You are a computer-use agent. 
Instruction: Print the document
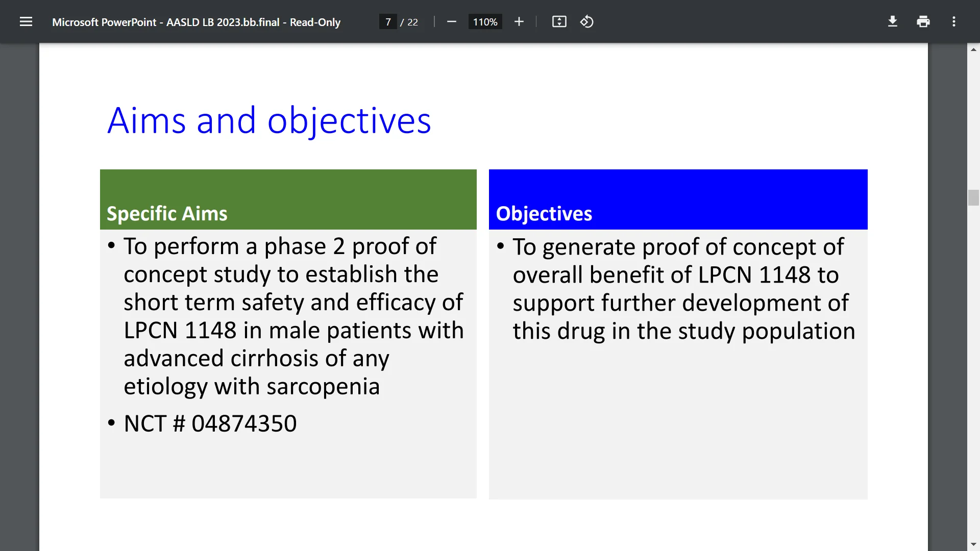(923, 21)
